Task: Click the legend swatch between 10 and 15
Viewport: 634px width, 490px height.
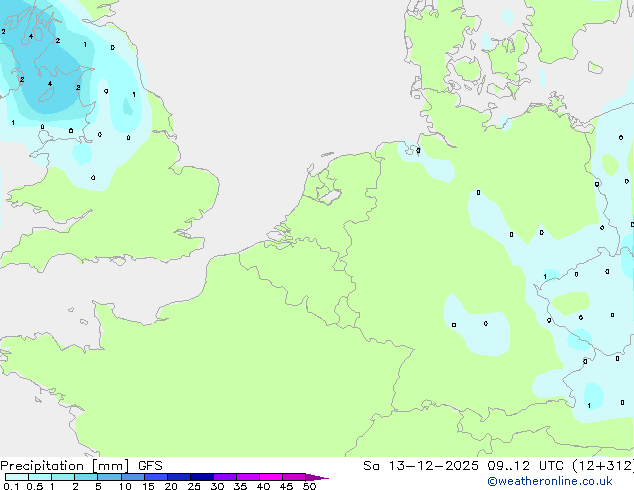Action: 132,477
